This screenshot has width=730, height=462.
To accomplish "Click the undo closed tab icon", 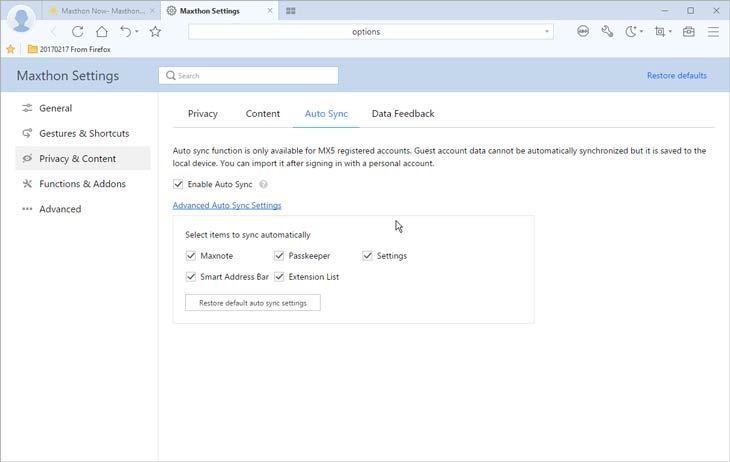I will (125, 31).
